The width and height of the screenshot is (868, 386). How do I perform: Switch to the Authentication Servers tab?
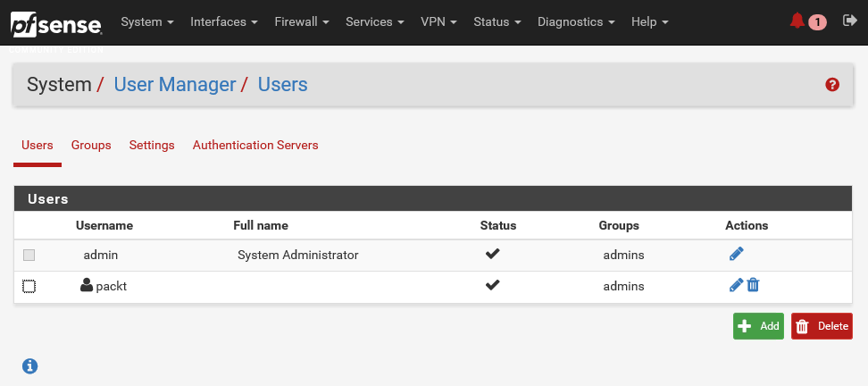point(255,145)
